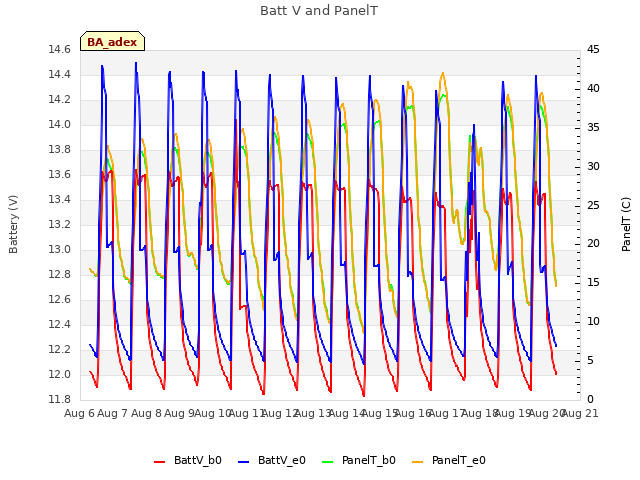Click the orange PanelT_e0 legend swatch
Screen dimensions: 640x480
click(418, 462)
